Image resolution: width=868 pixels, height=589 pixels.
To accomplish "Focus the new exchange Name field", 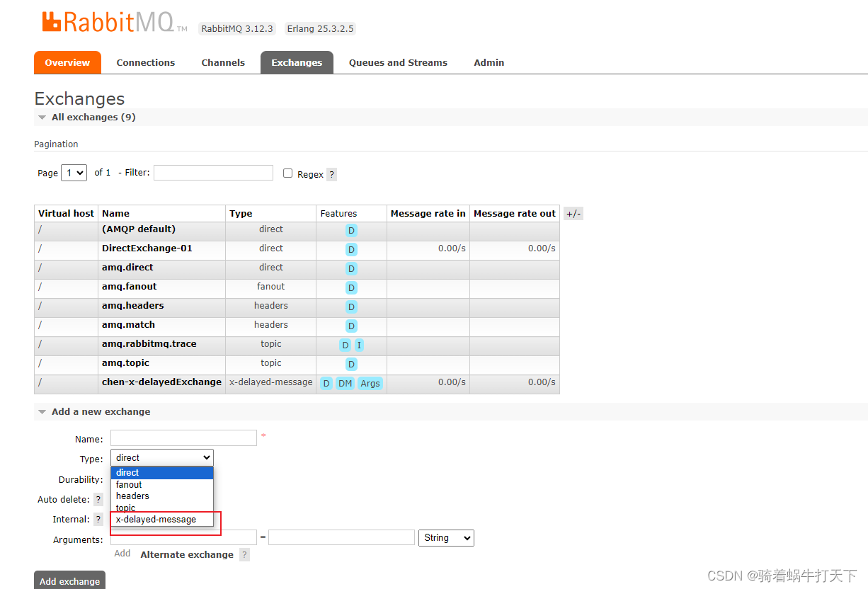I will [x=183, y=438].
